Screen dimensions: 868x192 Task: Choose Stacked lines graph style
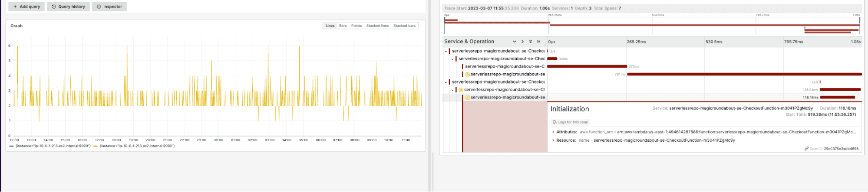[377, 26]
